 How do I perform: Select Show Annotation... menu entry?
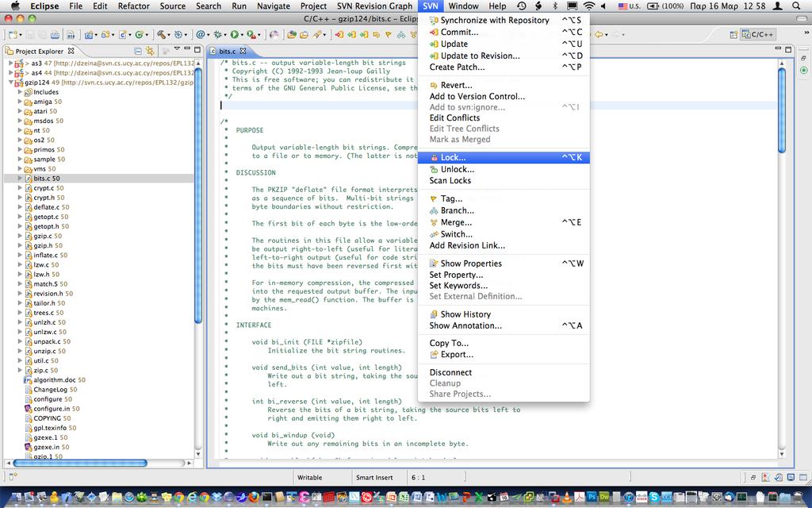tap(504, 326)
